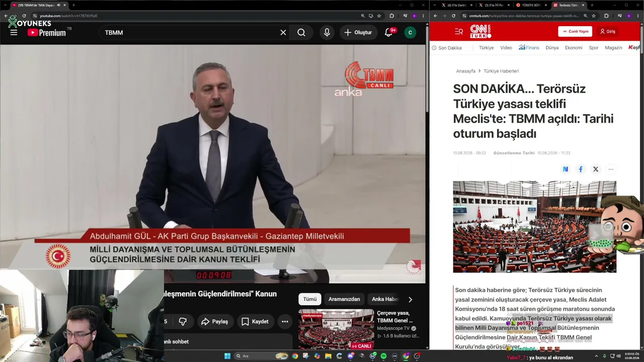644x362 pixels.
Task: Switch to the TÜRKİYE BÜYÜK tab
Action: point(531,5)
